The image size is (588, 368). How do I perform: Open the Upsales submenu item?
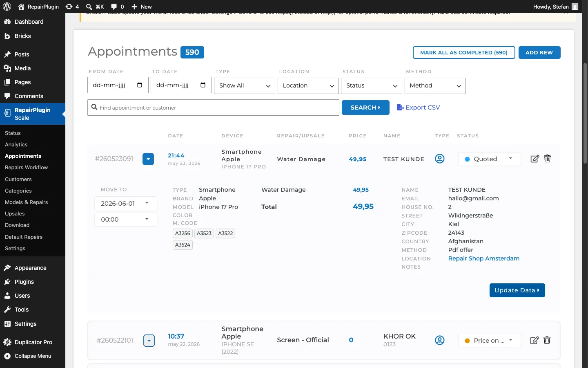click(15, 214)
